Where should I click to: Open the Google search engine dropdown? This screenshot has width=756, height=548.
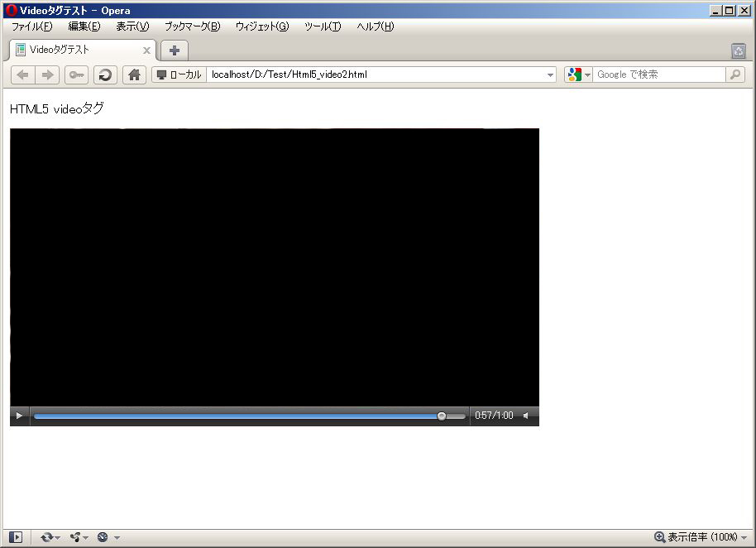[x=579, y=75]
